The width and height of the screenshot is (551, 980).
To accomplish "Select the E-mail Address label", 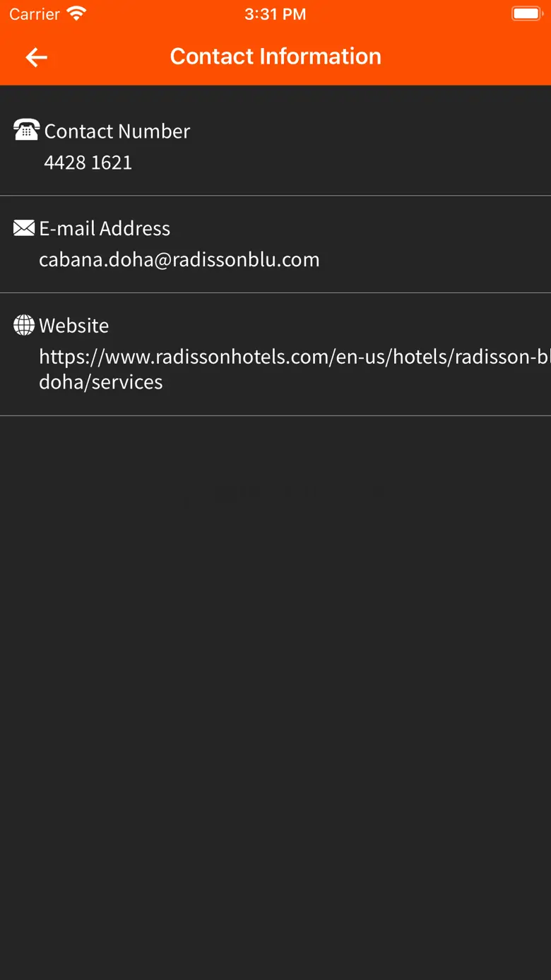I will tap(105, 228).
